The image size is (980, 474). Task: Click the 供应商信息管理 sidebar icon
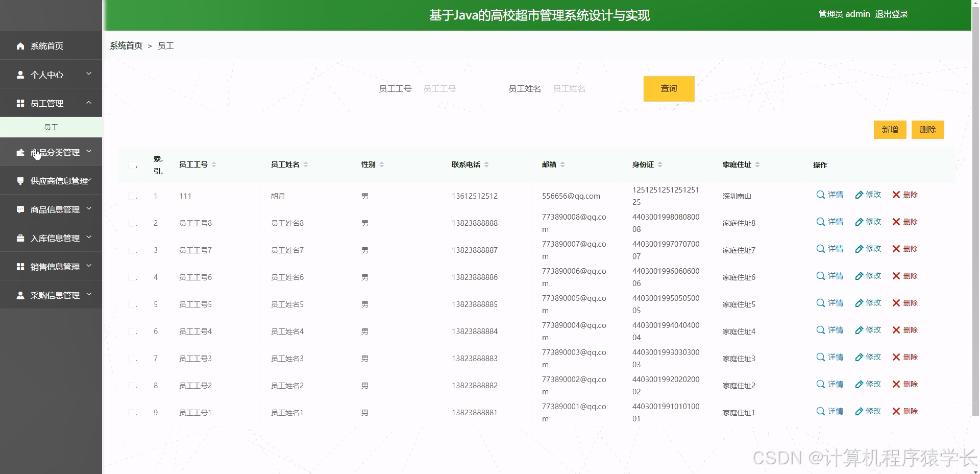[20, 180]
